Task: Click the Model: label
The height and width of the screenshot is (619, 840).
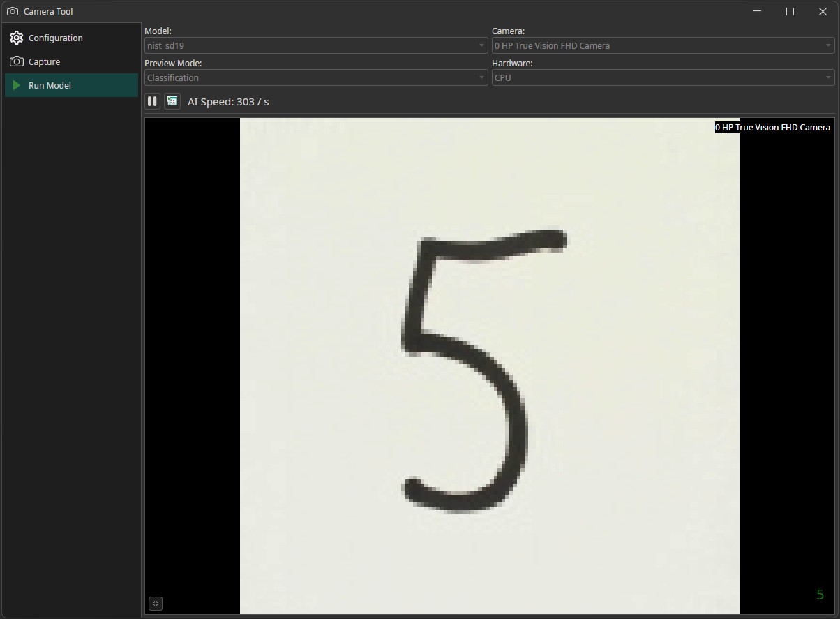Action: point(158,31)
